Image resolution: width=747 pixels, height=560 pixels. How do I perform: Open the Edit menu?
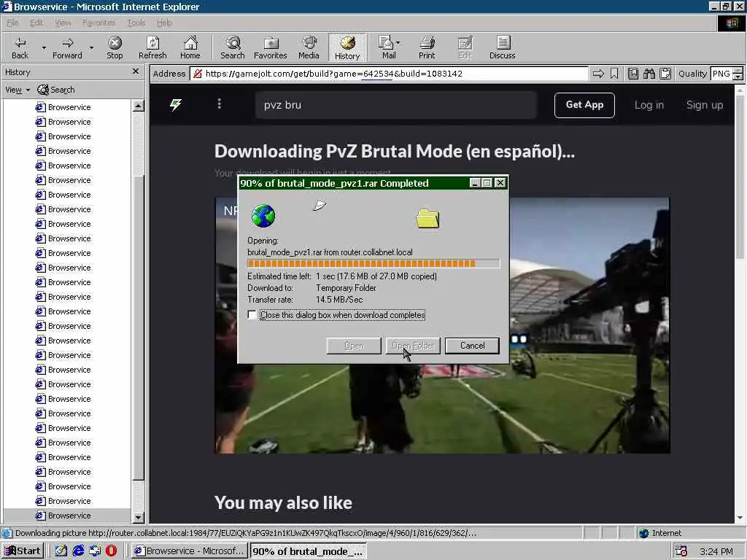tap(36, 23)
